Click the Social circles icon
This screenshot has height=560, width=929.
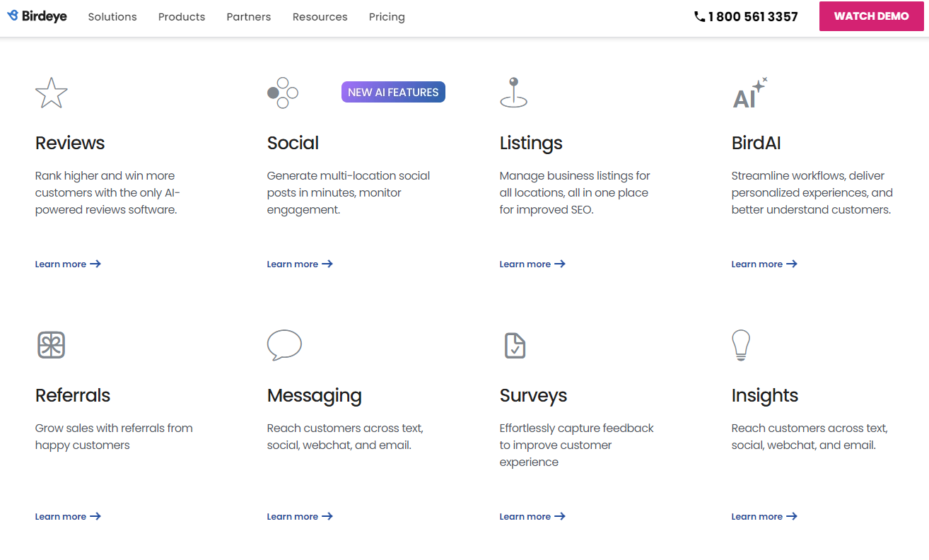click(283, 93)
